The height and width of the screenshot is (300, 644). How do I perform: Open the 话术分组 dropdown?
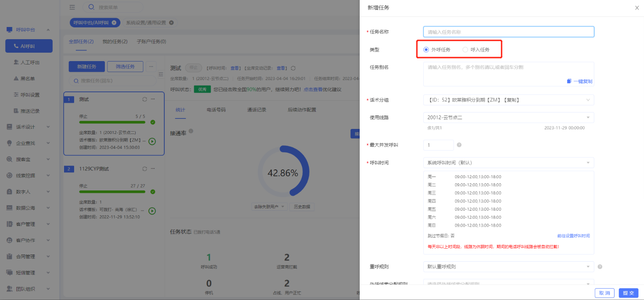coord(508,100)
